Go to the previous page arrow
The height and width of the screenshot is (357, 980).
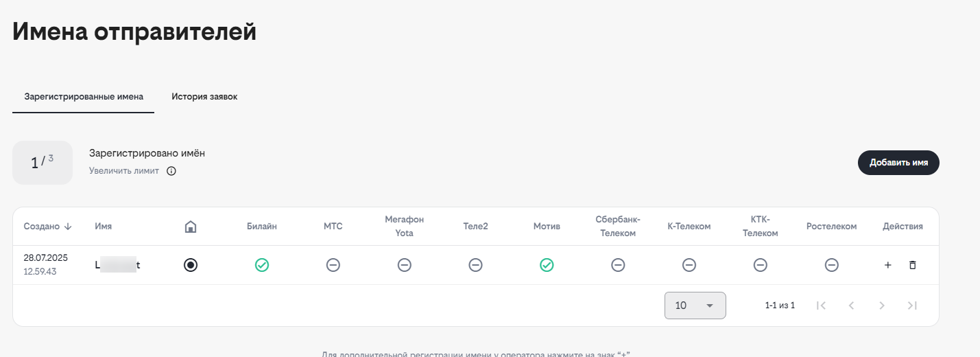click(851, 306)
